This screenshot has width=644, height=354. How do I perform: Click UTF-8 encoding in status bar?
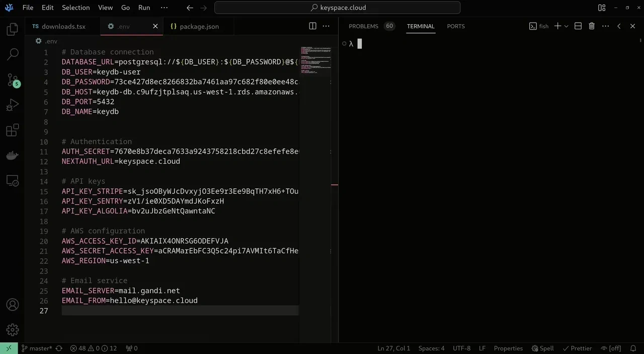coord(461,348)
